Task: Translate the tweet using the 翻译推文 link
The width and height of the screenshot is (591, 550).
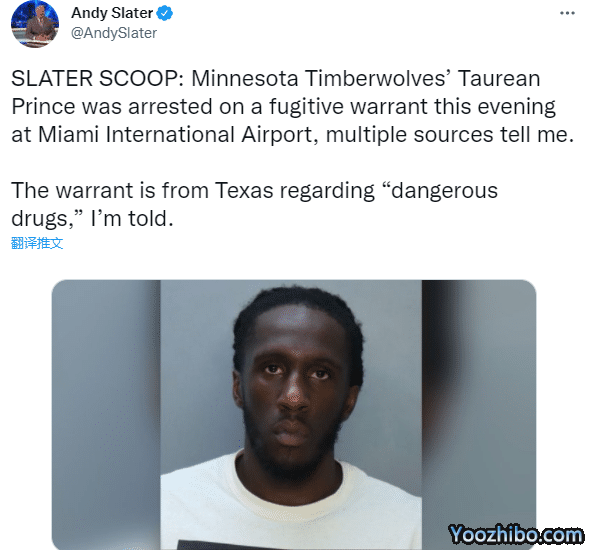Action: coord(37,243)
